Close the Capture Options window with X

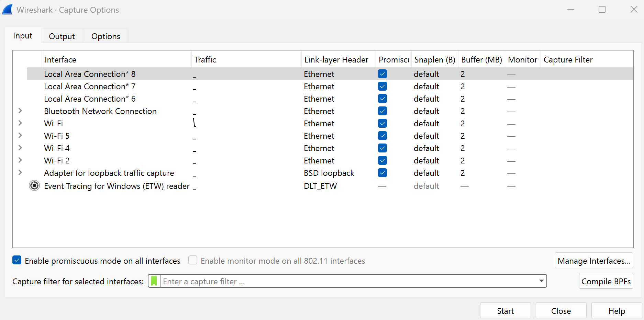click(634, 9)
